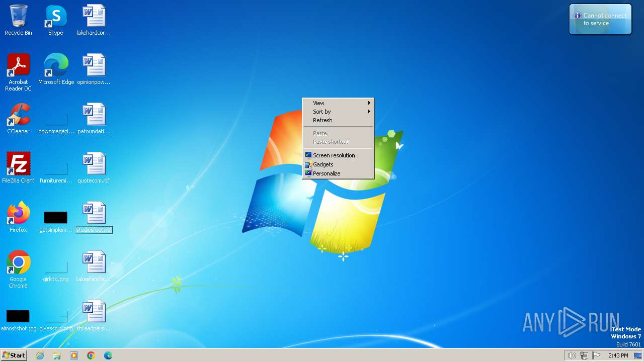
Task: Select the CCleaner shortcut
Action: pyautogui.click(x=18, y=119)
